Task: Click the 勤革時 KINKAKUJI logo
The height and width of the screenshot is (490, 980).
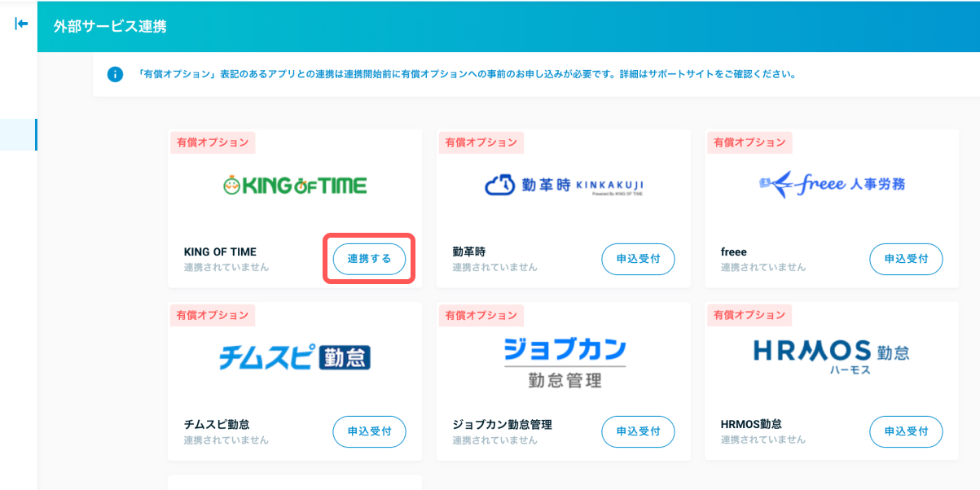Action: click(x=564, y=186)
